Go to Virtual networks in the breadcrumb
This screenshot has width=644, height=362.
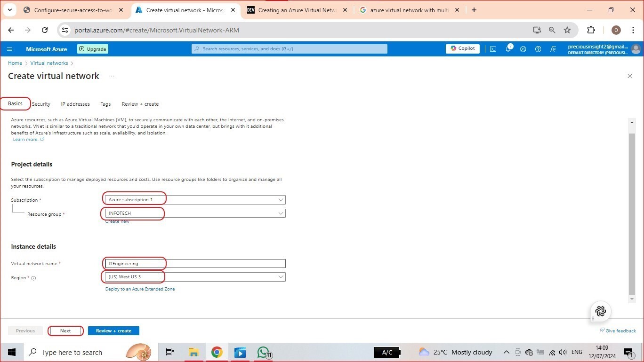click(49, 63)
